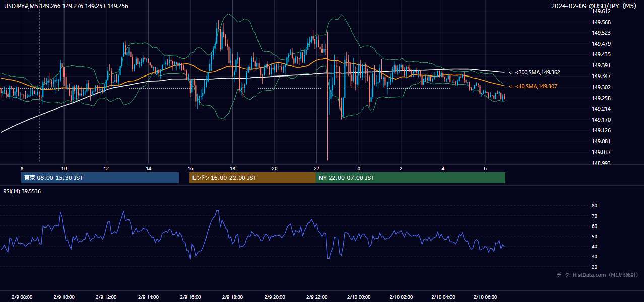Click the 2/9 08:00 bottom time label
Image resolution: width=644 pixels, height=302 pixels.
click(22, 297)
